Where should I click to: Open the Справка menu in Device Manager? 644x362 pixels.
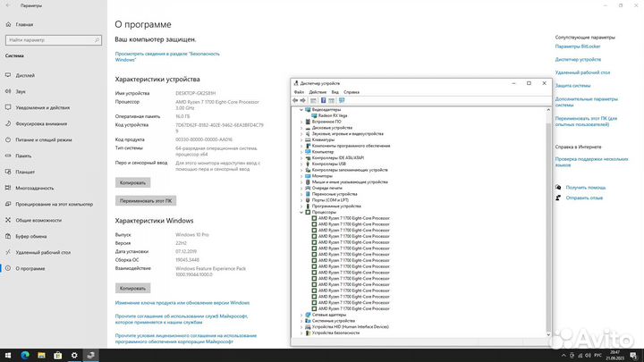pos(352,92)
